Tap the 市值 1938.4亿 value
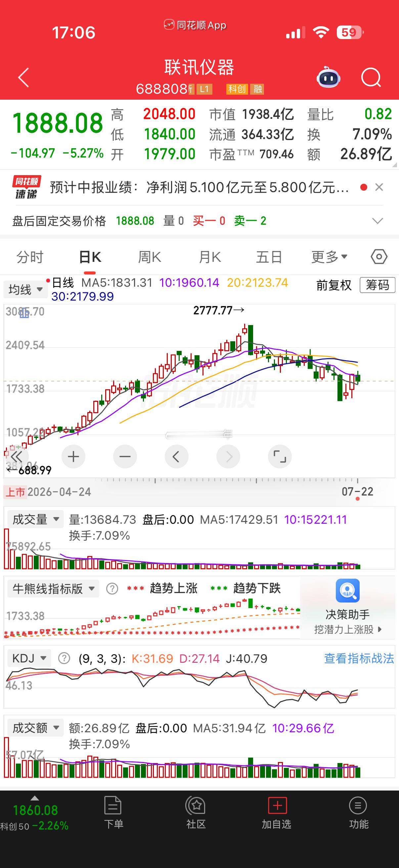The height and width of the screenshot is (868, 399). click(x=251, y=115)
